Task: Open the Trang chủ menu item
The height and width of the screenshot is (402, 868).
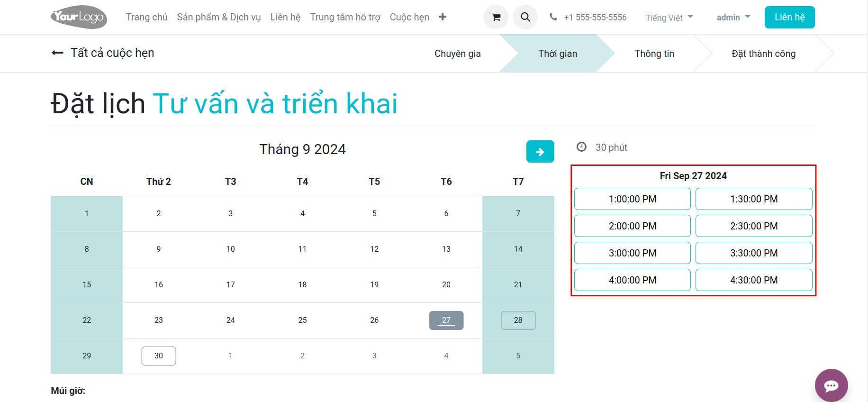Action: [x=147, y=17]
